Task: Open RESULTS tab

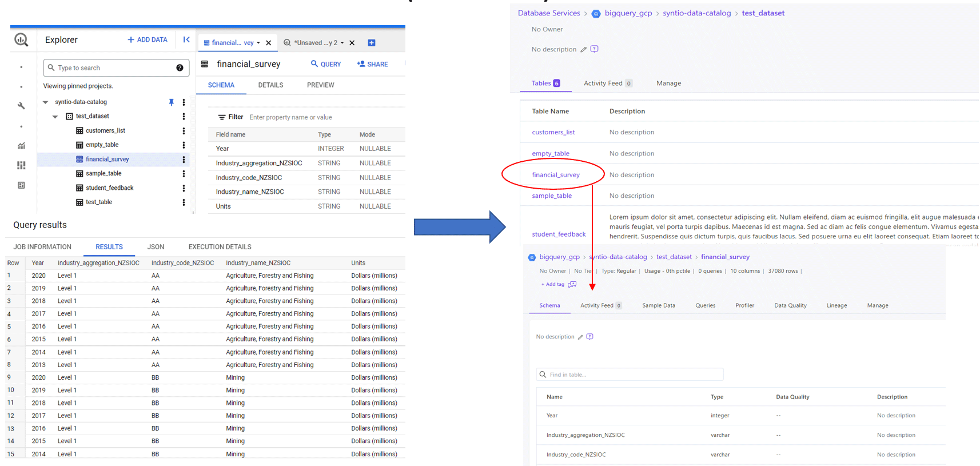Action: tap(109, 247)
